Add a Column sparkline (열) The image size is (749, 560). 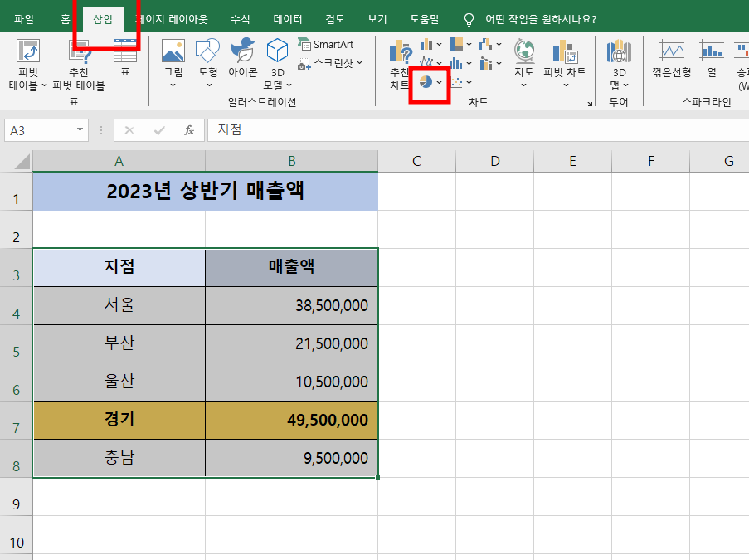click(x=712, y=58)
